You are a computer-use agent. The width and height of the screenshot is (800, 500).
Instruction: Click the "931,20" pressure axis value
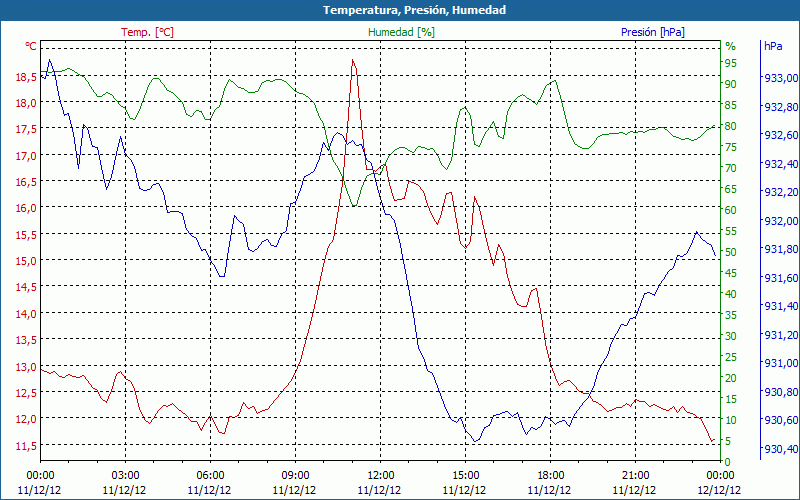(780, 335)
